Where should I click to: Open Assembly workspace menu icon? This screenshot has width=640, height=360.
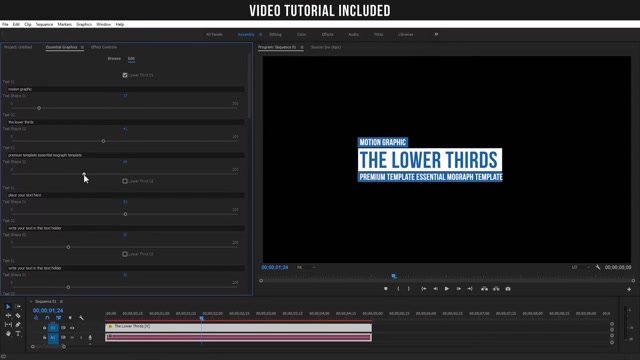pyautogui.click(x=260, y=35)
